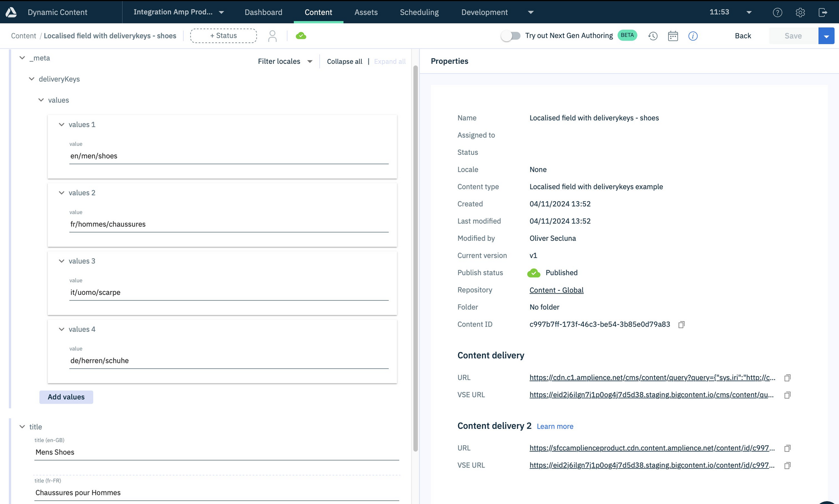The height and width of the screenshot is (504, 839).
Task: Open the scheduling calendar icon
Action: [673, 36]
